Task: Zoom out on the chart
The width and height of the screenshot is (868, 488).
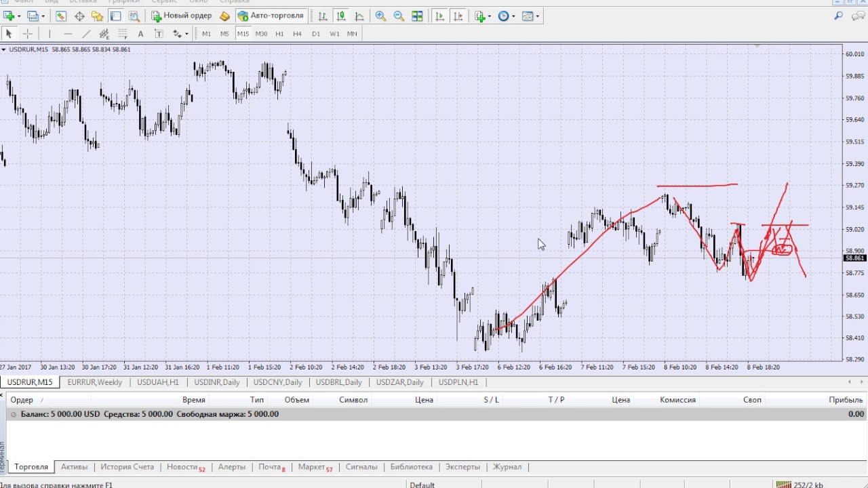Action: (x=399, y=16)
